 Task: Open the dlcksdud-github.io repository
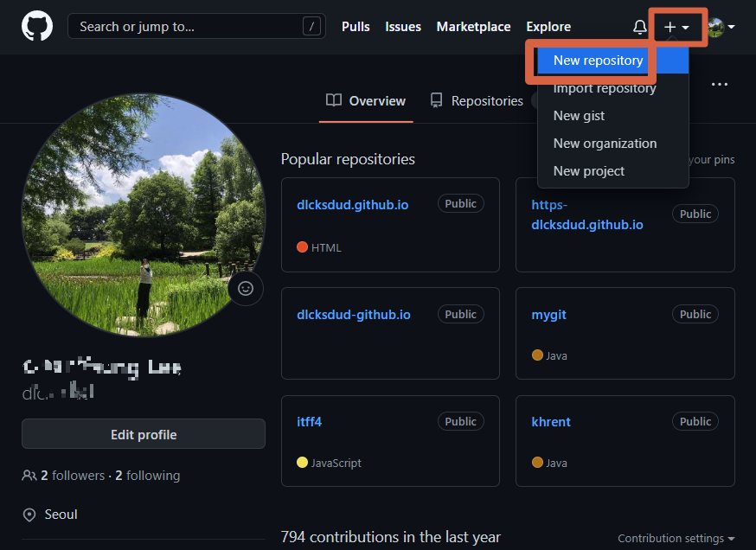tap(354, 315)
